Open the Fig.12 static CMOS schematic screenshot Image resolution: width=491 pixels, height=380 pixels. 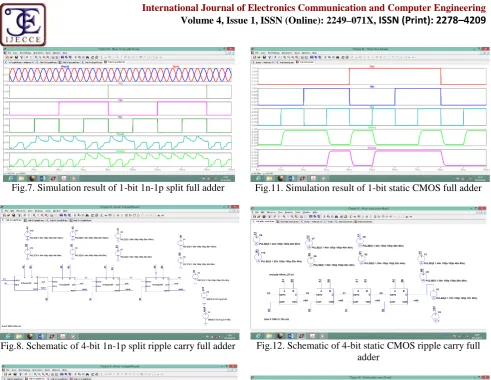[x=368, y=273]
